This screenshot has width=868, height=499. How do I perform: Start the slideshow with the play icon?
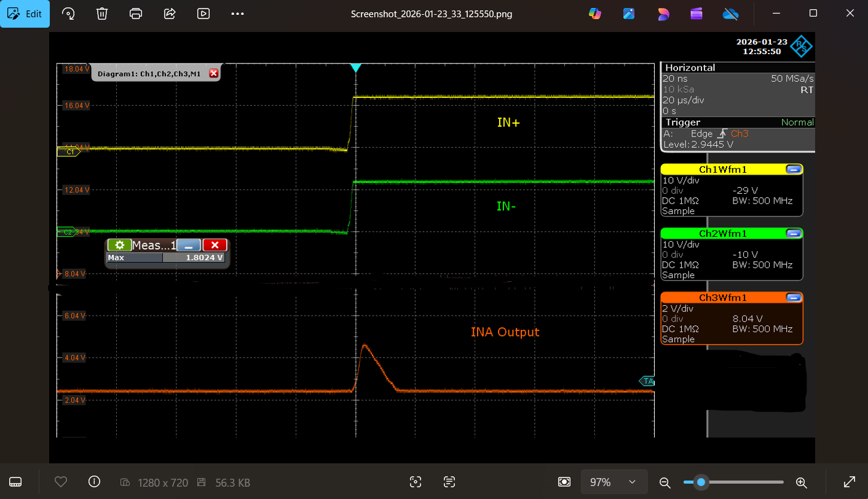point(204,14)
